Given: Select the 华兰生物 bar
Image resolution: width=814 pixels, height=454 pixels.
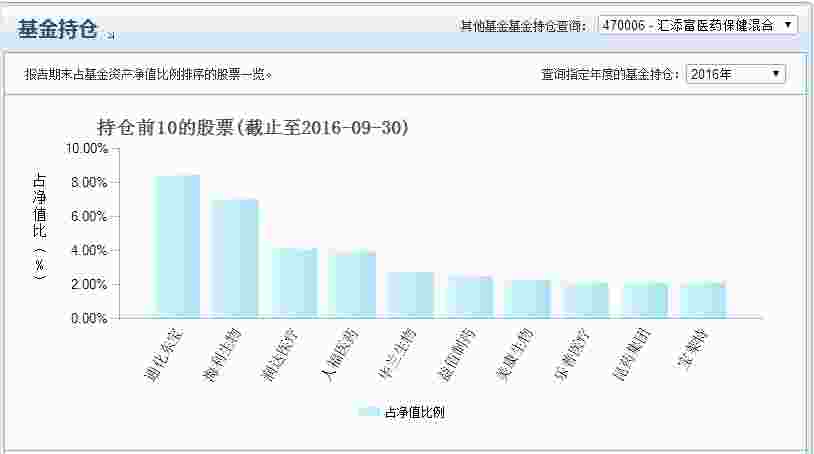Looking at the screenshot, I should (411, 295).
